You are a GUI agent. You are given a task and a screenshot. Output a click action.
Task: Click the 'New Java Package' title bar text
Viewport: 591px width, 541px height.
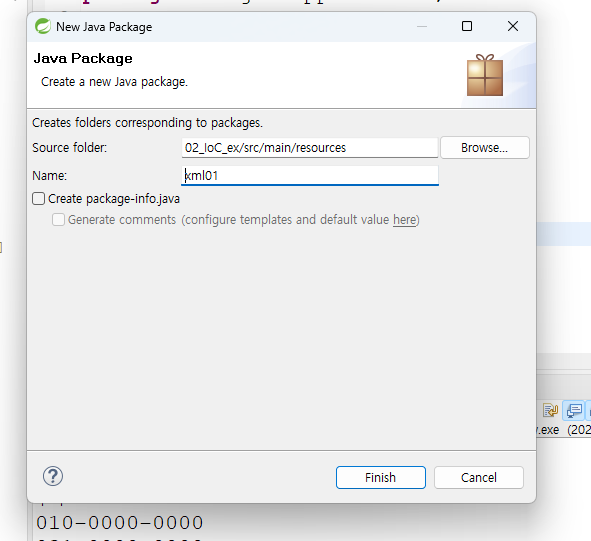[104, 27]
